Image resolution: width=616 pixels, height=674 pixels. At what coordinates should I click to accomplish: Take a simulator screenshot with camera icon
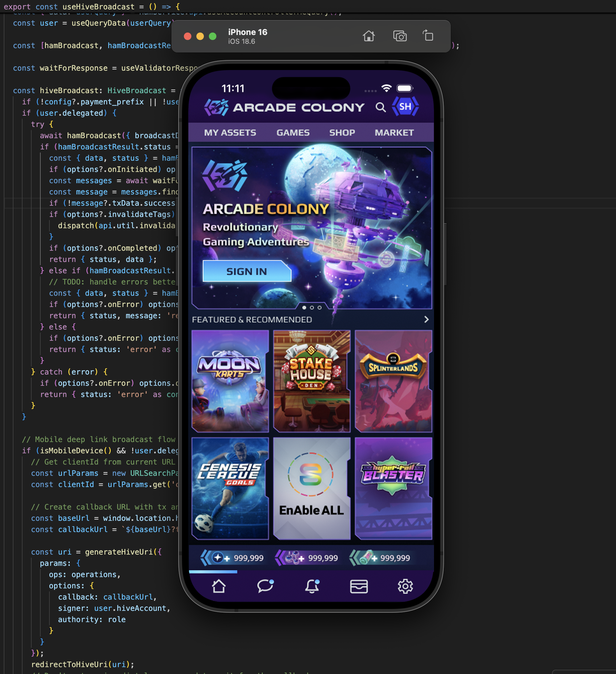point(400,36)
